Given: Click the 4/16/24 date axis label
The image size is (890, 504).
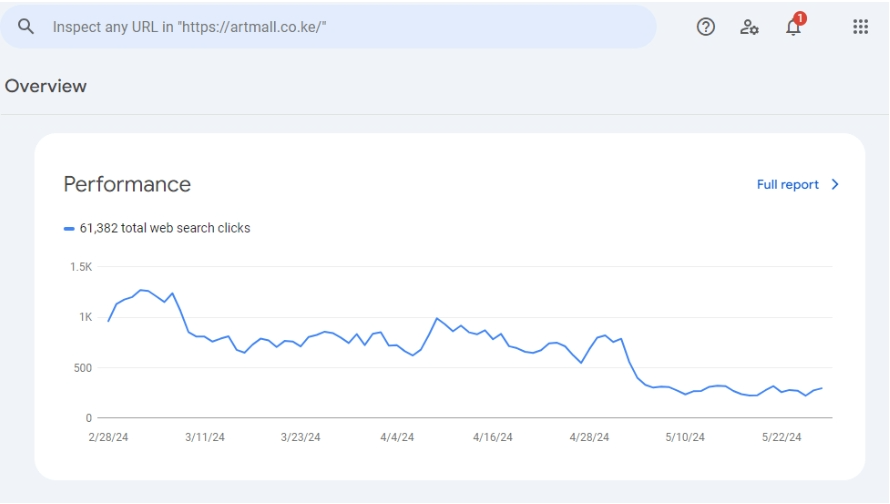Looking at the screenshot, I should pos(493,437).
